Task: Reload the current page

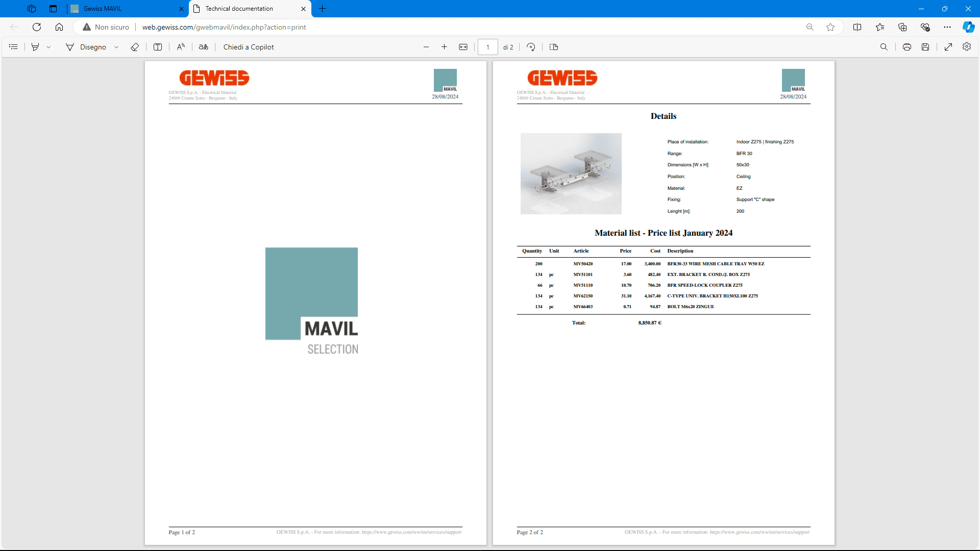Action: [x=37, y=27]
